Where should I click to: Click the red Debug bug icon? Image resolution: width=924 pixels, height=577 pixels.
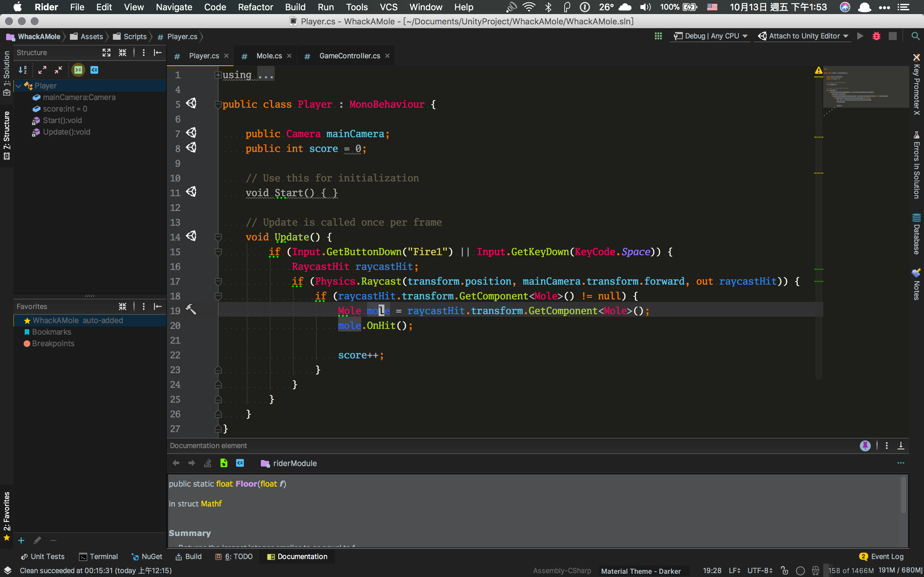(x=876, y=36)
